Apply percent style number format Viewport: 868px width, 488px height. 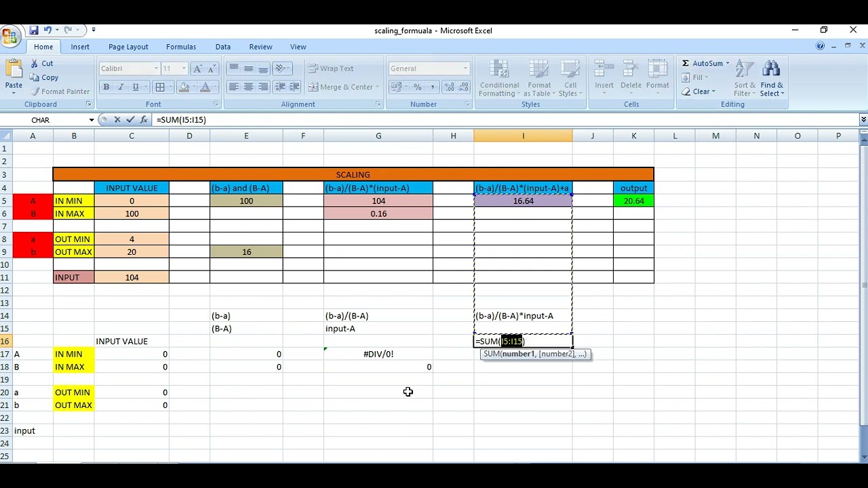coord(418,87)
